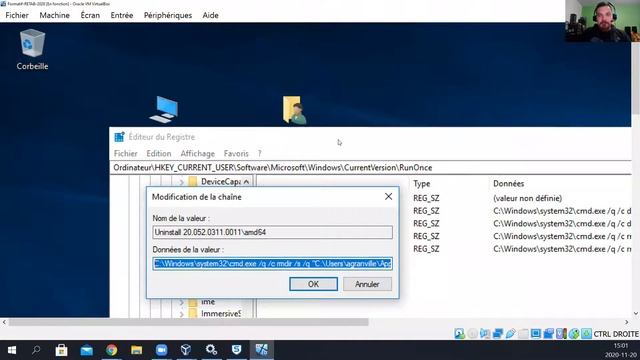Click the shield S taskbar icon
The image size is (640, 360).
236,350
